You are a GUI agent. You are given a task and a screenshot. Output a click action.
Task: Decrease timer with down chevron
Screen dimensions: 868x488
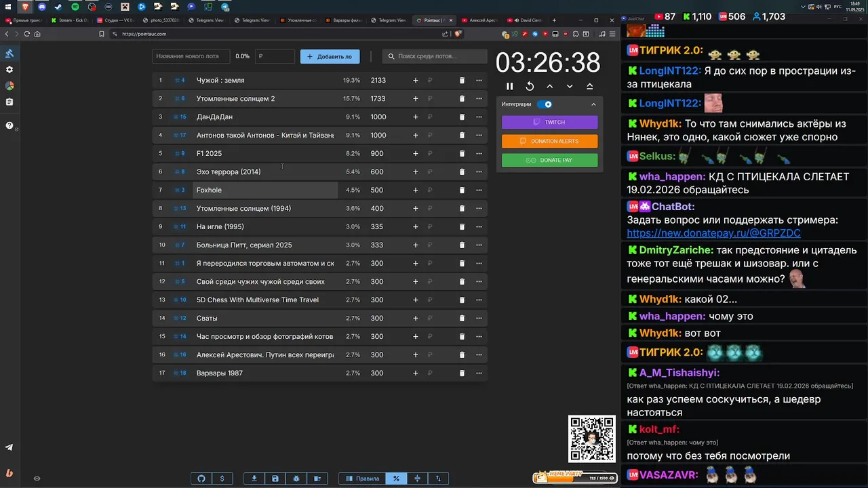(570, 86)
